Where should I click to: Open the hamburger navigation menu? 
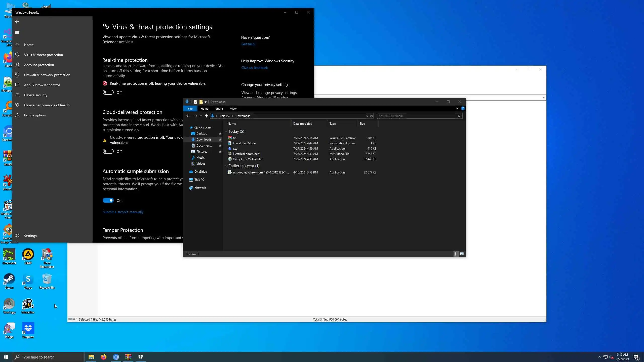click(x=17, y=32)
